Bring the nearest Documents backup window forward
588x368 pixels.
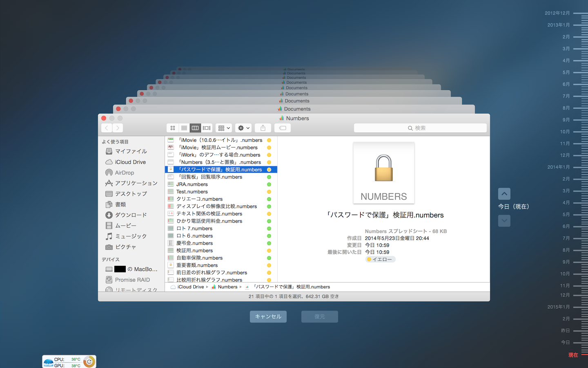pyautogui.click(x=294, y=109)
